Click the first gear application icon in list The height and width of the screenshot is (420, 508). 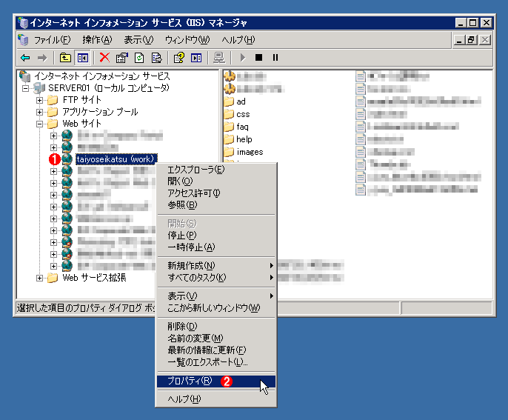230,76
